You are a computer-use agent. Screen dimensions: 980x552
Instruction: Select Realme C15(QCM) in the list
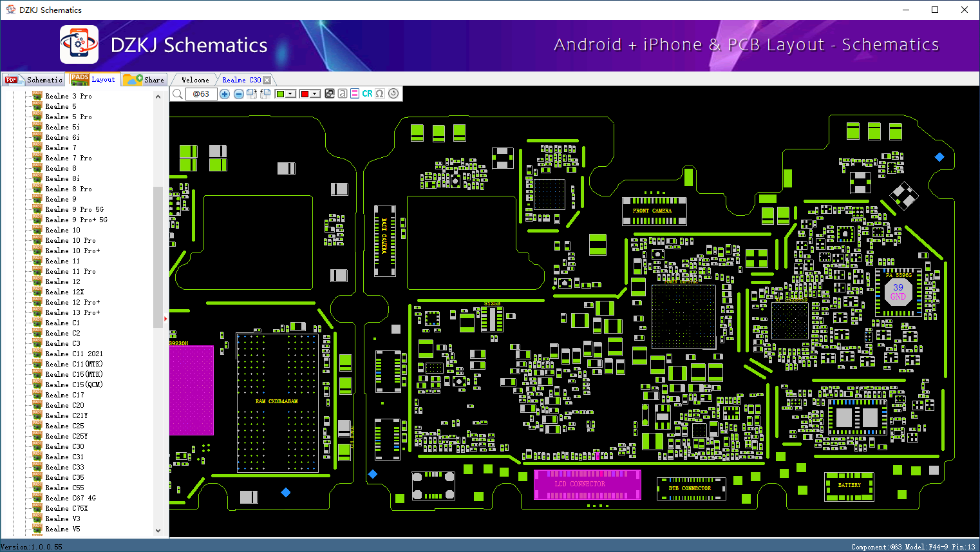coord(74,385)
